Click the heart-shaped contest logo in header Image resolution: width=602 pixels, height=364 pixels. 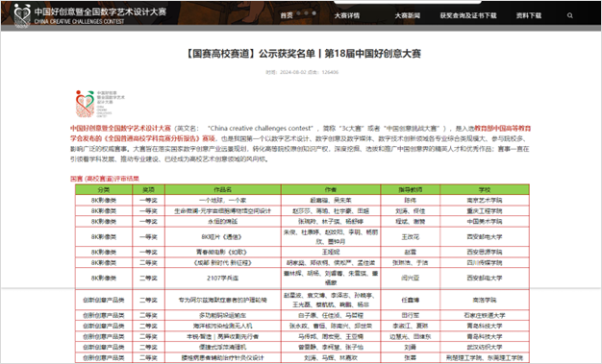click(22, 15)
